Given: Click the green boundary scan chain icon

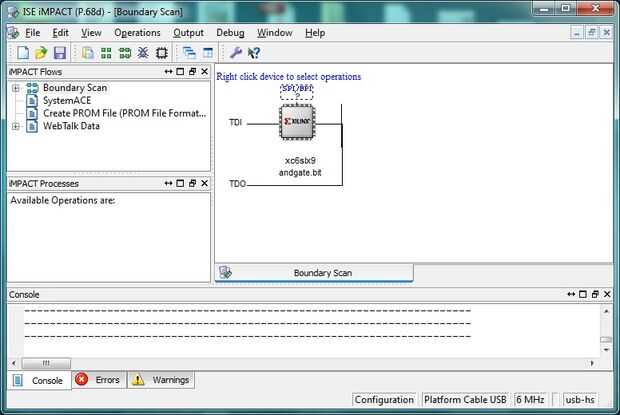Looking at the screenshot, I should click(125, 53).
